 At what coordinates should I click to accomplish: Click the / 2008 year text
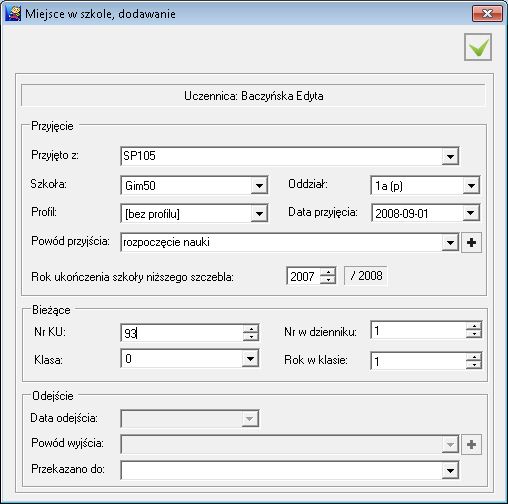(x=366, y=276)
